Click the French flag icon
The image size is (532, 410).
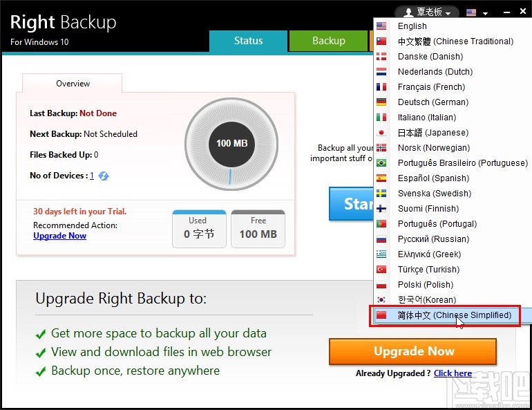point(381,87)
